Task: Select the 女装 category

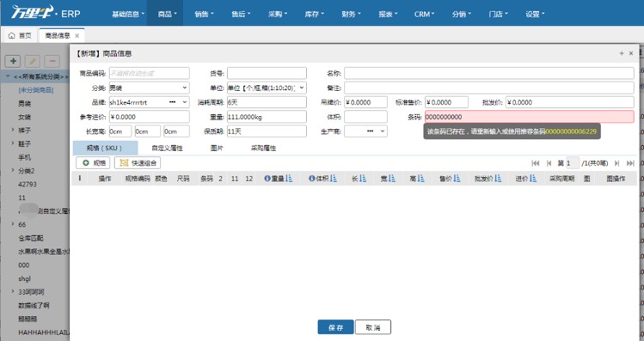Action: tap(24, 118)
